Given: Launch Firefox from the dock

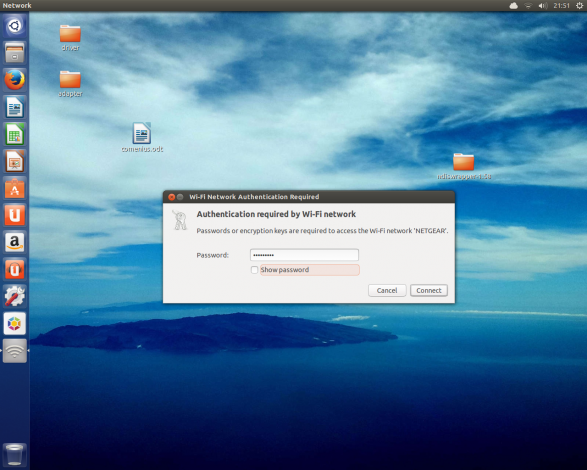Looking at the screenshot, I should point(15,80).
